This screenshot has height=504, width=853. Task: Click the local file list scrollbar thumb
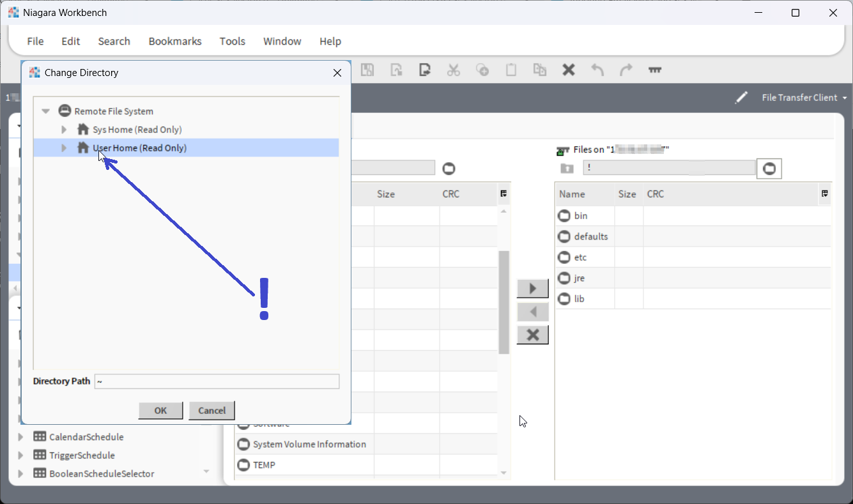click(x=504, y=302)
